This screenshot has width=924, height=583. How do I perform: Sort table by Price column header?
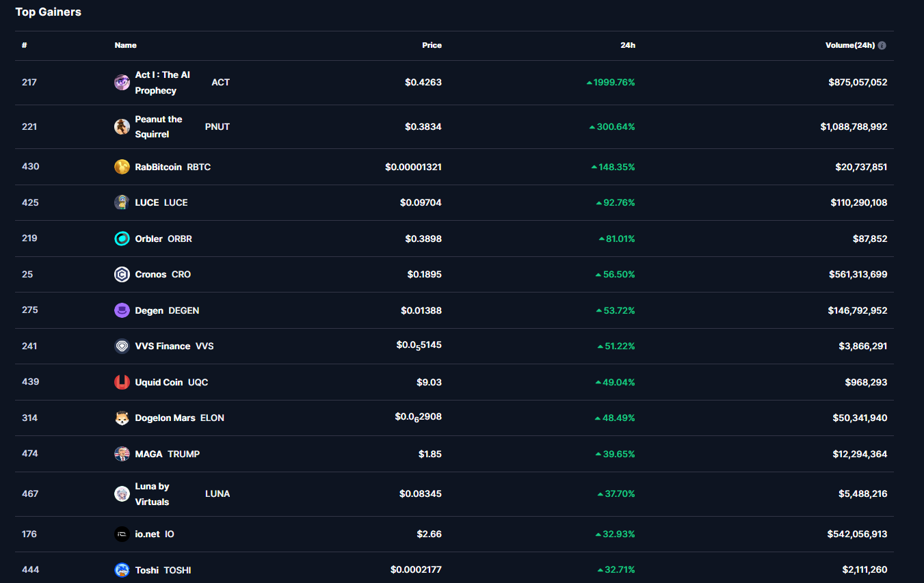(432, 45)
